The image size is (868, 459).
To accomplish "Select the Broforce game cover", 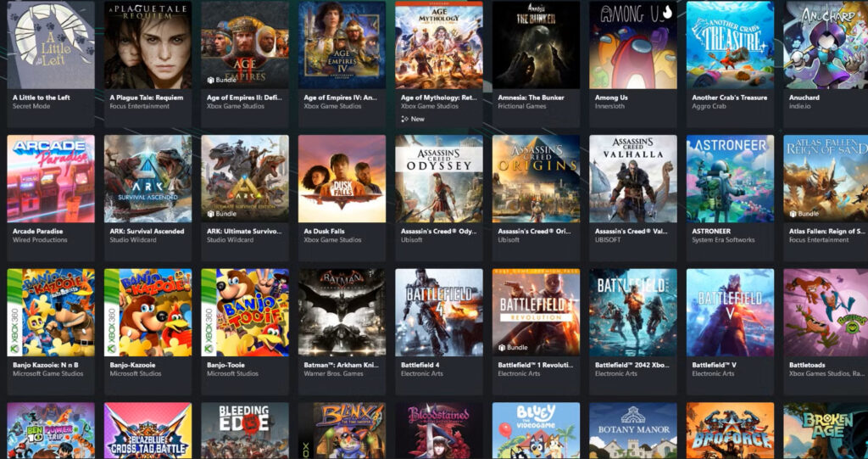I will [x=730, y=431].
